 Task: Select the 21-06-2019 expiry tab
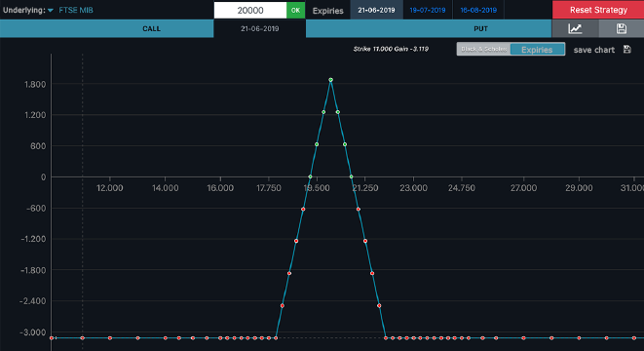click(376, 10)
